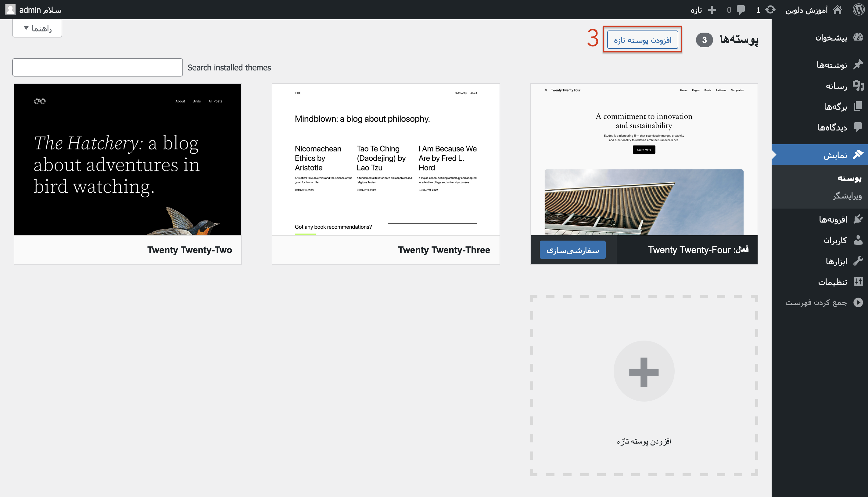
Task: Open the پیشخوان dashboard menu
Action: click(x=831, y=37)
